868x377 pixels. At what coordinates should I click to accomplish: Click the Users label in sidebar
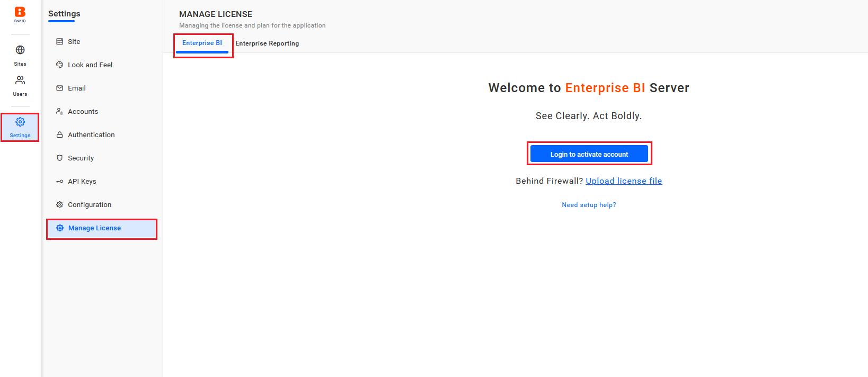pos(20,94)
